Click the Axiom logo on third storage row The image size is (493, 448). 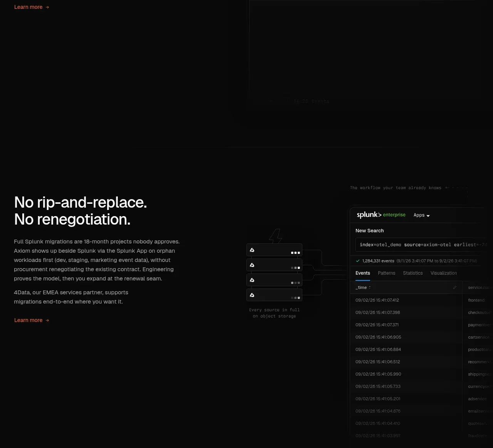[x=252, y=280]
